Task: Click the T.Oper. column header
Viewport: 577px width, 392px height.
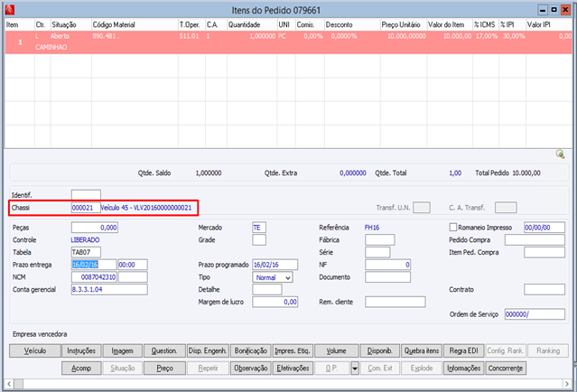Action: click(191, 24)
